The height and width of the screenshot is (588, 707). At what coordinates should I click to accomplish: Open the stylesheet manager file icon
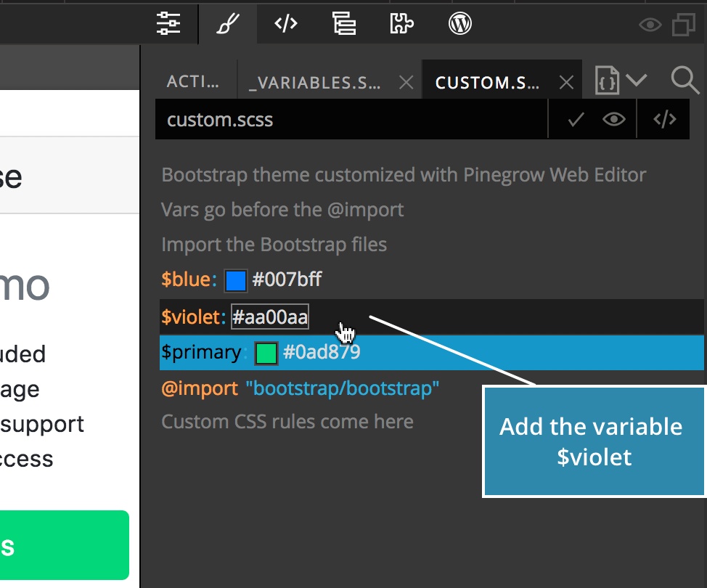[x=607, y=81]
